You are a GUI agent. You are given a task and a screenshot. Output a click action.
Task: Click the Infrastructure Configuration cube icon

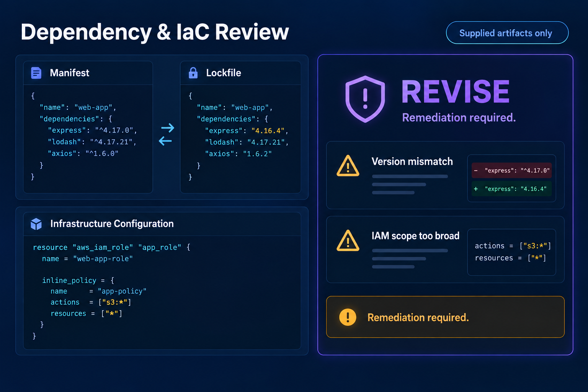(36, 224)
